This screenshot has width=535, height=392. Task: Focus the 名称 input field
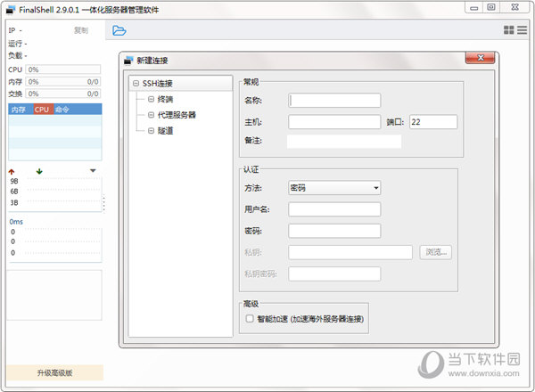click(334, 101)
